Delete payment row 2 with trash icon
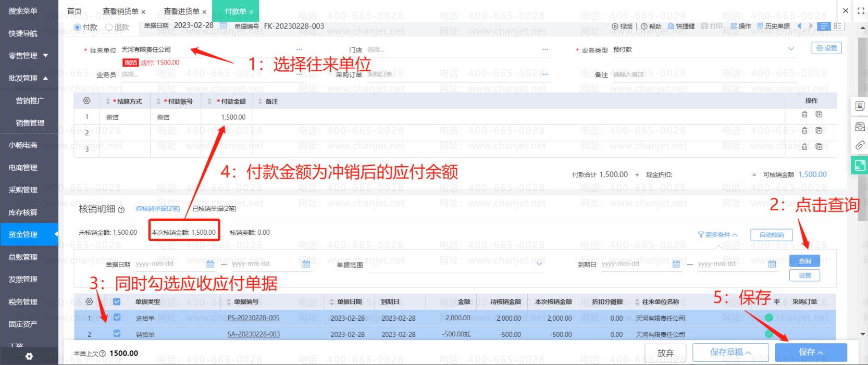The height and width of the screenshot is (365, 868). pyautogui.click(x=804, y=131)
